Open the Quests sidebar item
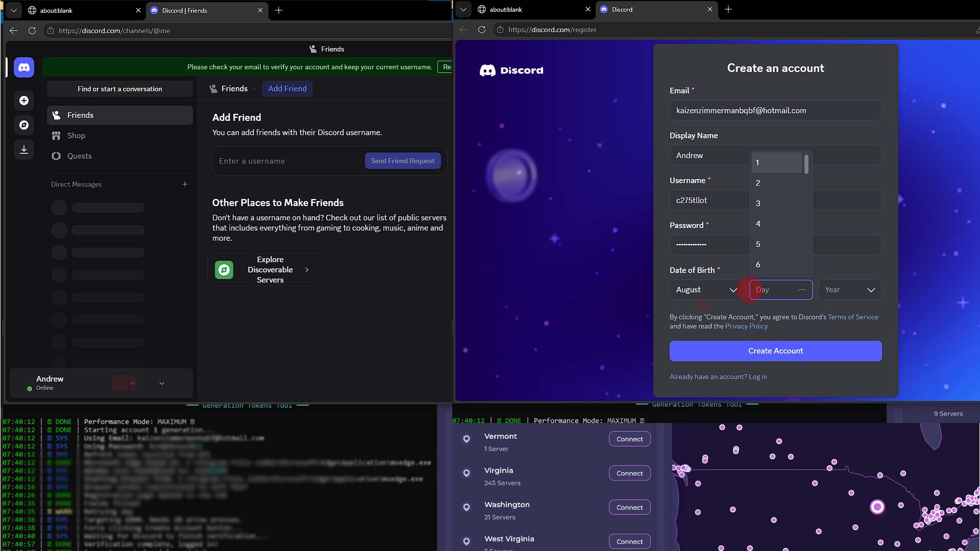 coord(120,156)
